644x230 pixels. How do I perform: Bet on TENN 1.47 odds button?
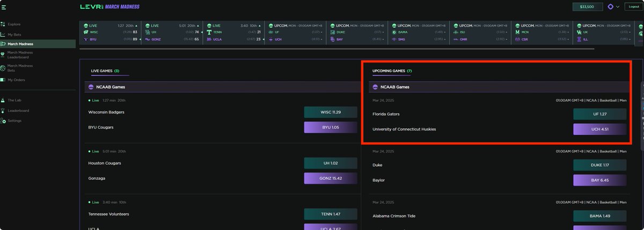(331, 214)
